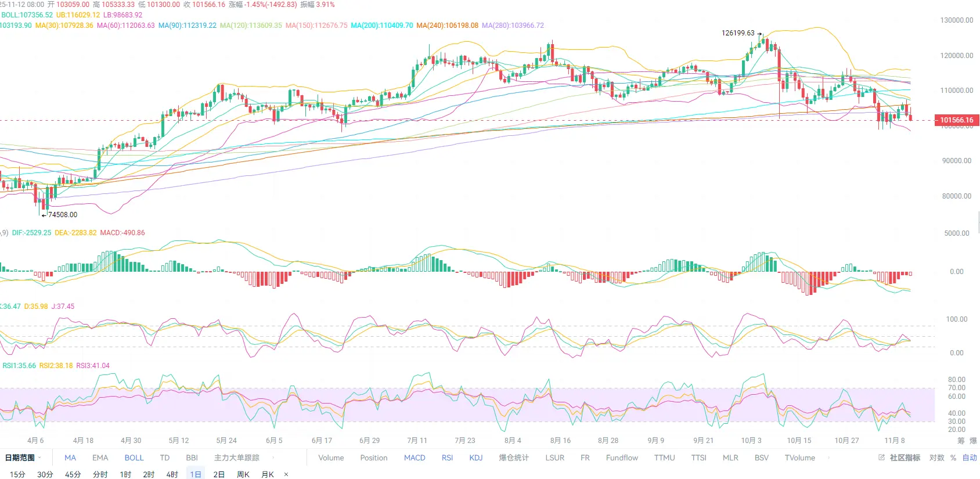Toggle the RSI sub-chart indicator
Screen dimensions: 980x479
pos(447,458)
